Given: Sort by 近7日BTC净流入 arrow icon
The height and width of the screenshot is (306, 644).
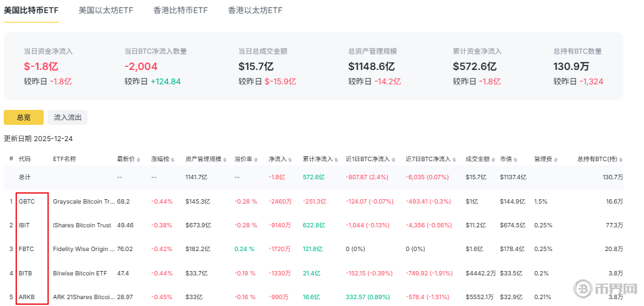Looking at the screenshot, I should click(x=455, y=159).
